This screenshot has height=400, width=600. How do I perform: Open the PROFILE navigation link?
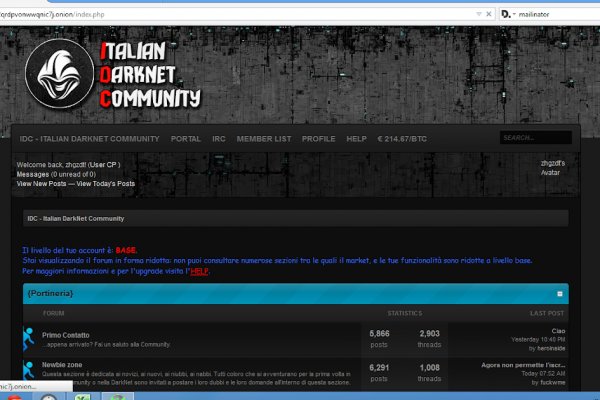pos(318,138)
